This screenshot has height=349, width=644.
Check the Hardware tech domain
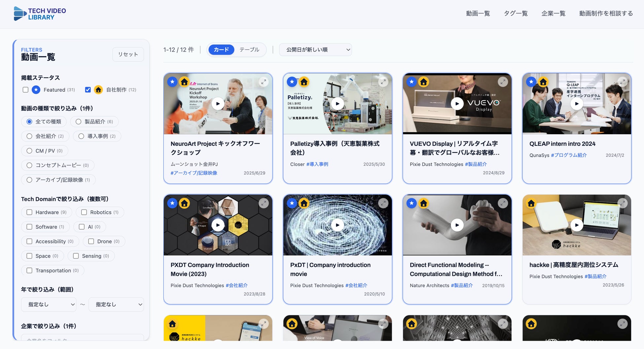click(29, 212)
